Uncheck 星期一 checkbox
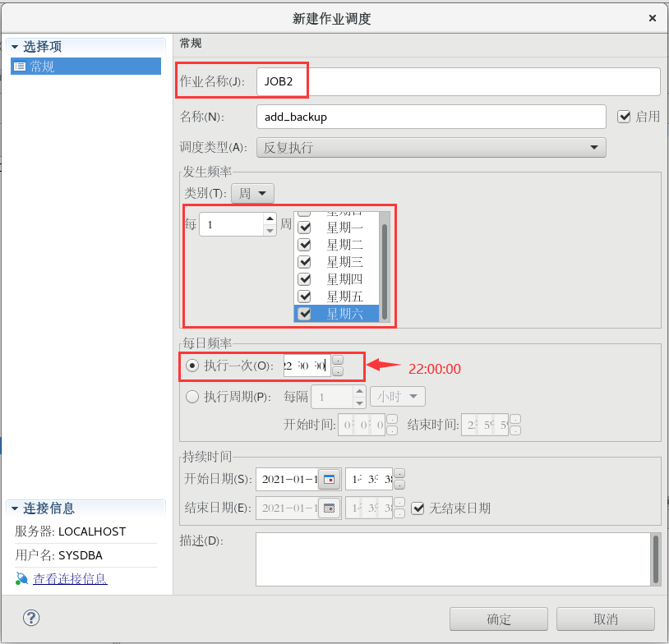This screenshot has height=644, width=669. [x=304, y=228]
